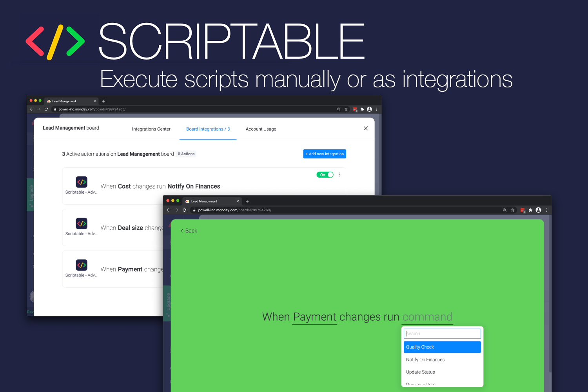
Task: Choose Update Status command option
Action: 442,372
